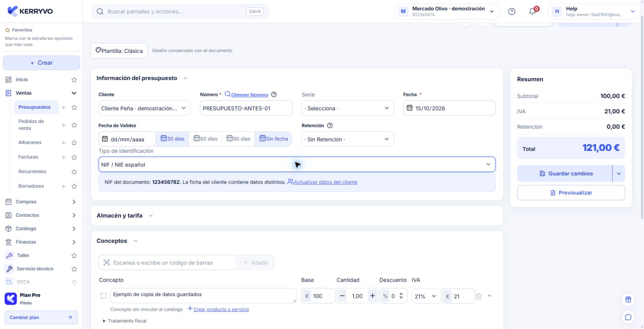644x329 pixels.
Task: Expand the Finanzas menu
Action: pyautogui.click(x=74, y=242)
